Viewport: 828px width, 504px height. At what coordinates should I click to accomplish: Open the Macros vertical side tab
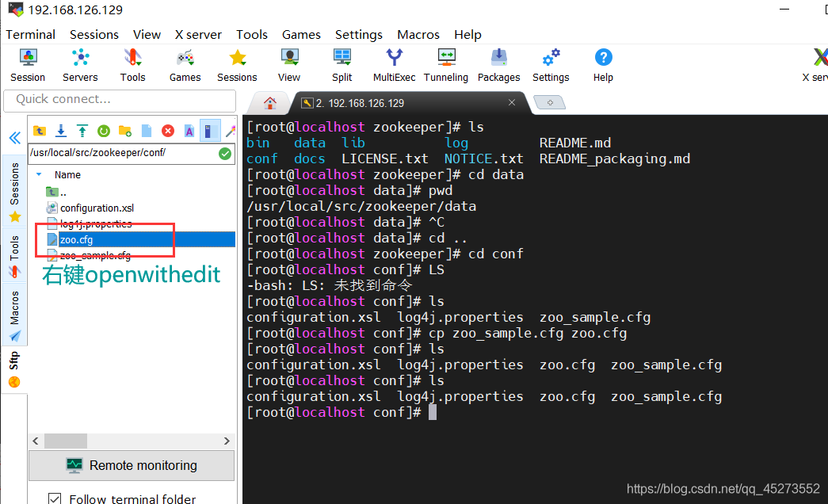tap(15, 315)
